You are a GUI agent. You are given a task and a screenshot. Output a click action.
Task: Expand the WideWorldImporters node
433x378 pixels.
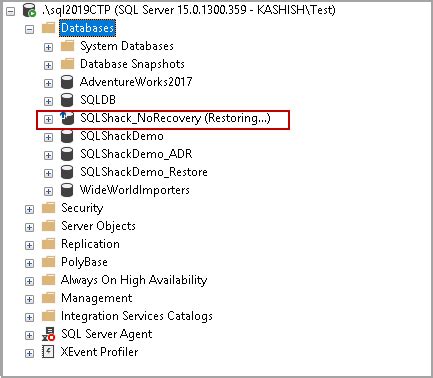48,191
